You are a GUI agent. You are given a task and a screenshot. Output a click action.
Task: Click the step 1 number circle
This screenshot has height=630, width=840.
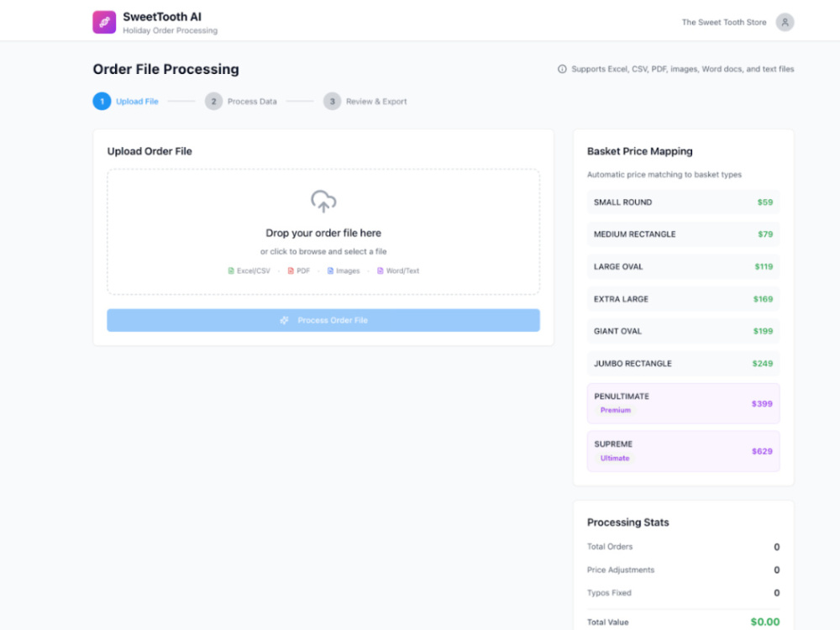coord(102,102)
